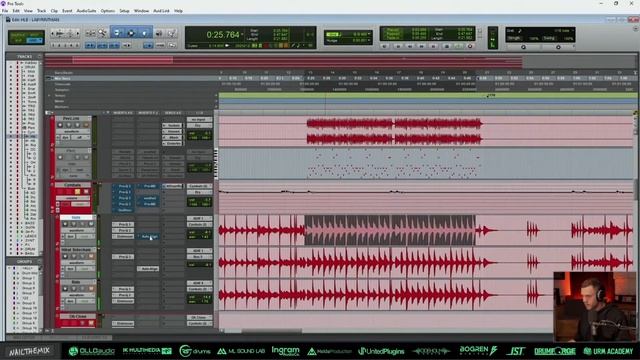Select the Scrubber speaker tool
Viewport: 640px width, 360px height.
[x=159, y=33]
